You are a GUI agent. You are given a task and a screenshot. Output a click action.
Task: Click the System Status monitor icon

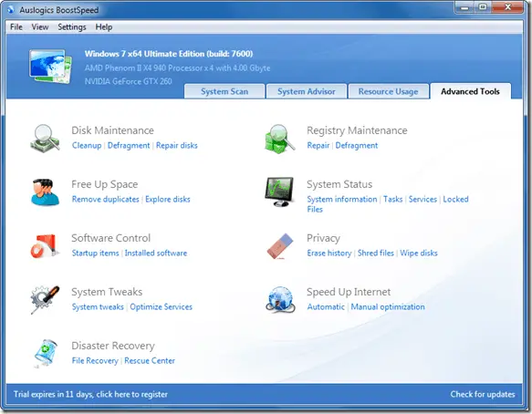pos(279,191)
